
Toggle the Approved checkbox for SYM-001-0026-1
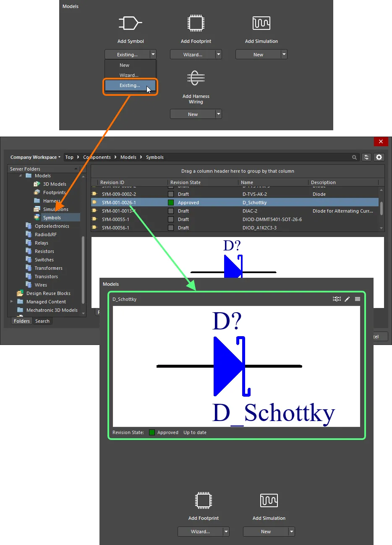pyautogui.click(x=170, y=202)
